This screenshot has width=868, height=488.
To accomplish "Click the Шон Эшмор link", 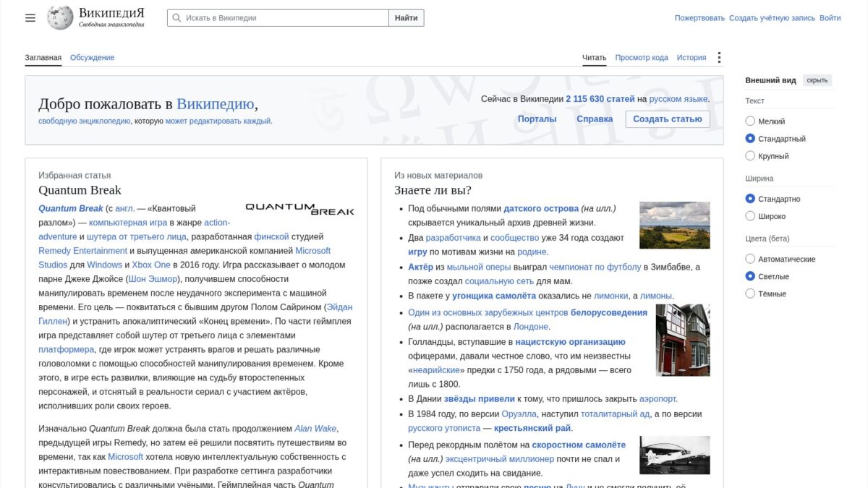I will coord(153,279).
